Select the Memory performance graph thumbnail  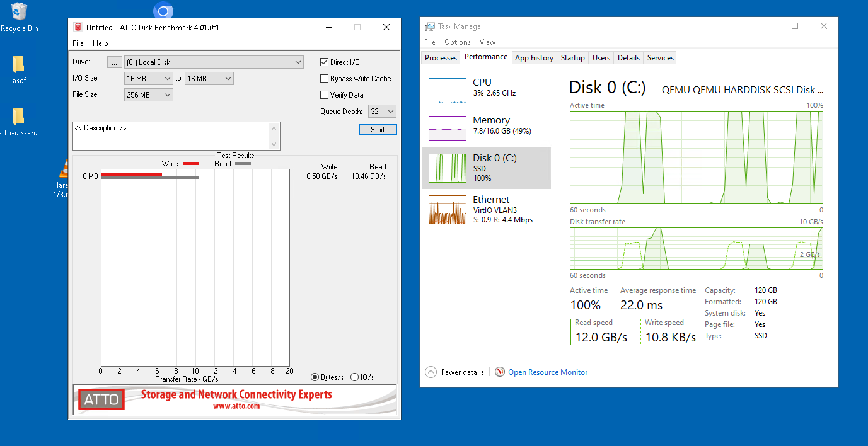[447, 129]
